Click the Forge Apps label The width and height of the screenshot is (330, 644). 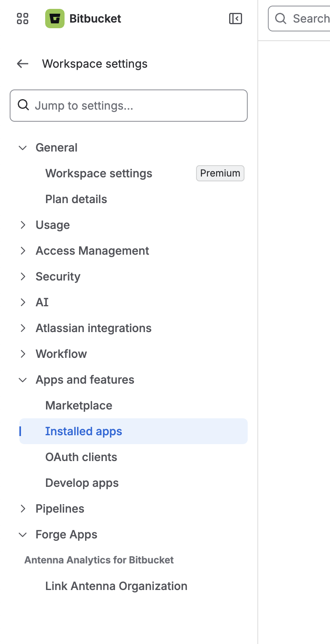(x=67, y=534)
